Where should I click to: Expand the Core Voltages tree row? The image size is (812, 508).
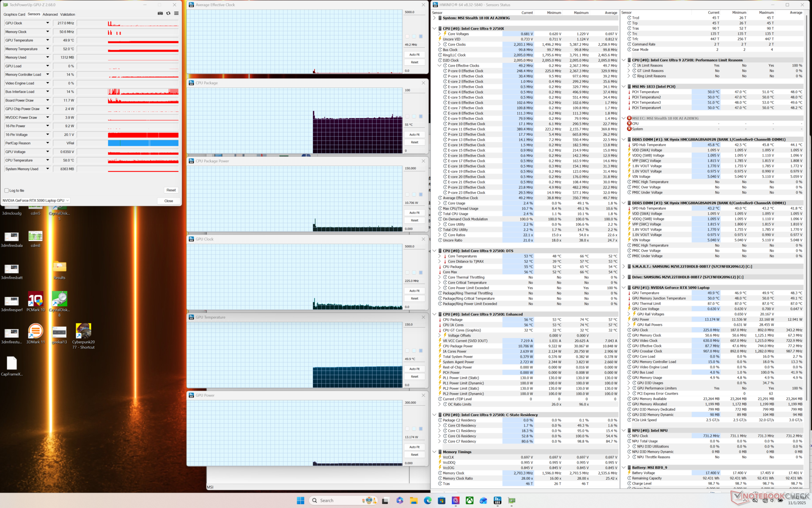coord(439,34)
